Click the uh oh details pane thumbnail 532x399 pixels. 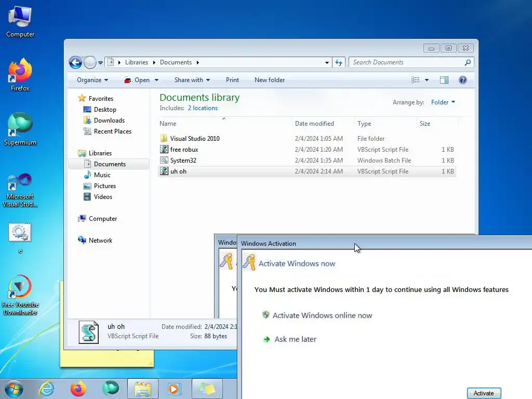(x=88, y=332)
